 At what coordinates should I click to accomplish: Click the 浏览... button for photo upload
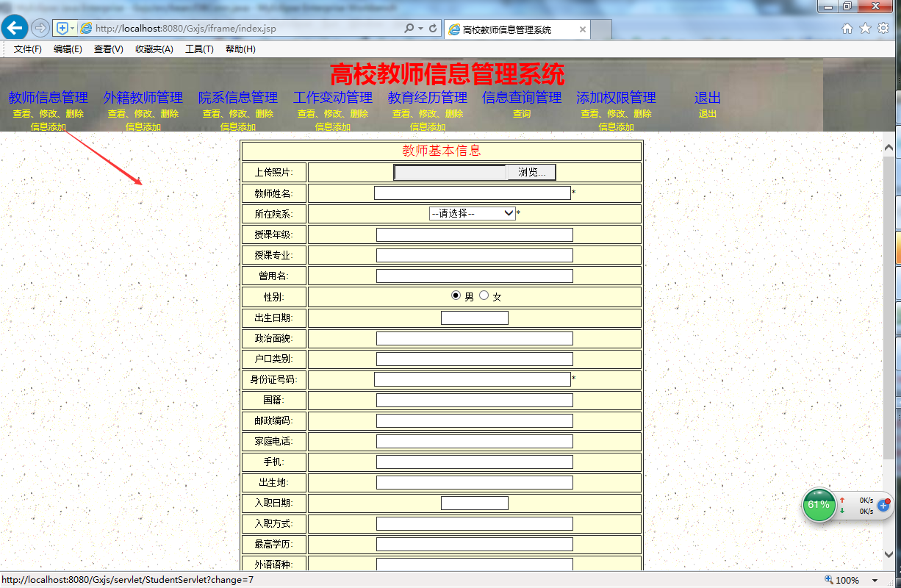[x=531, y=172]
